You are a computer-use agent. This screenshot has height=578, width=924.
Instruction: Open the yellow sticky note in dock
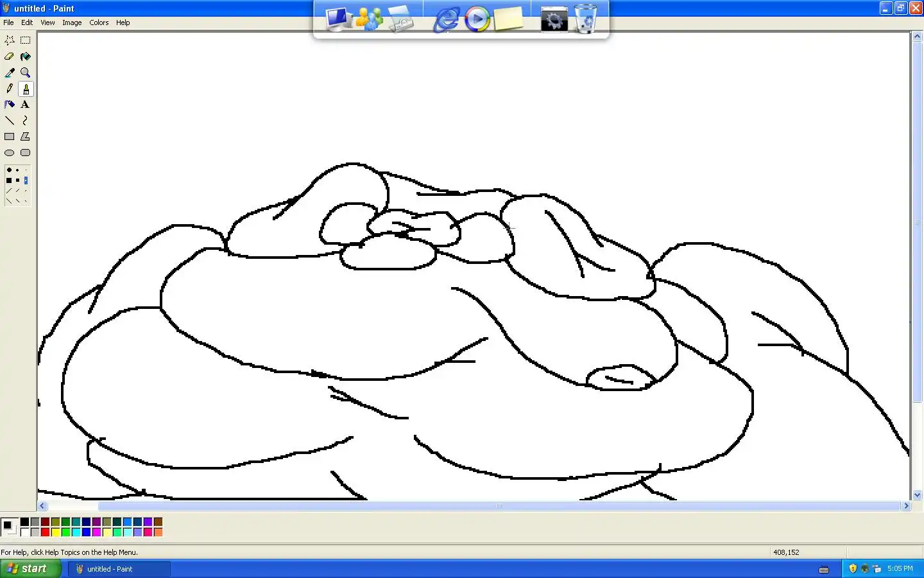508,19
